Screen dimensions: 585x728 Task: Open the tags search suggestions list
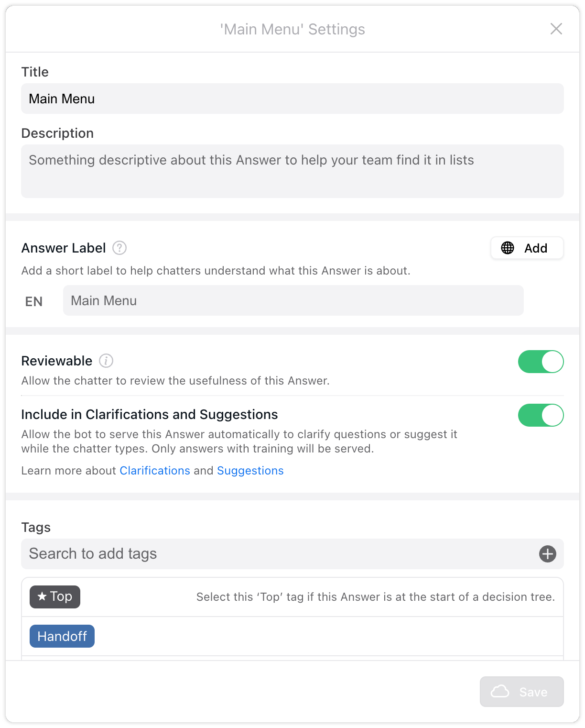(x=191, y=553)
